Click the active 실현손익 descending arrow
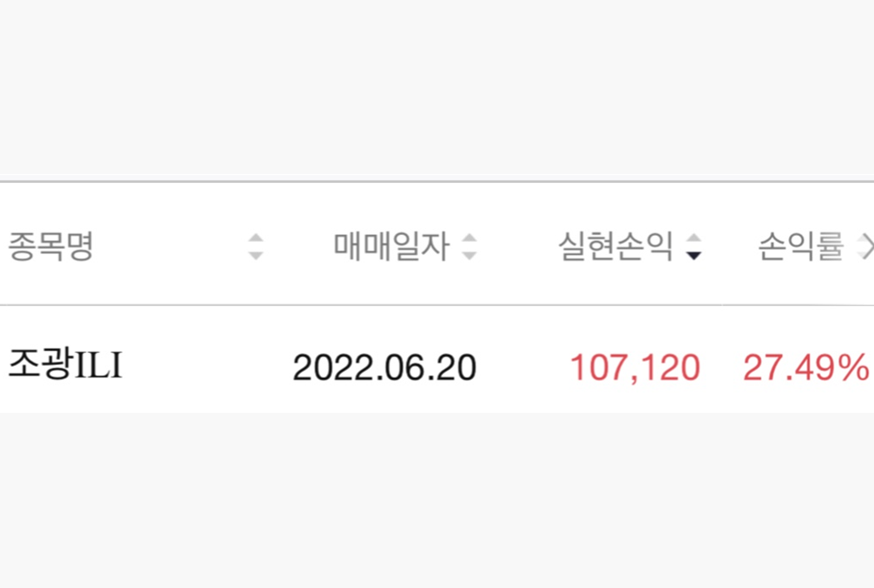Image resolution: width=874 pixels, height=588 pixels. pos(693,256)
